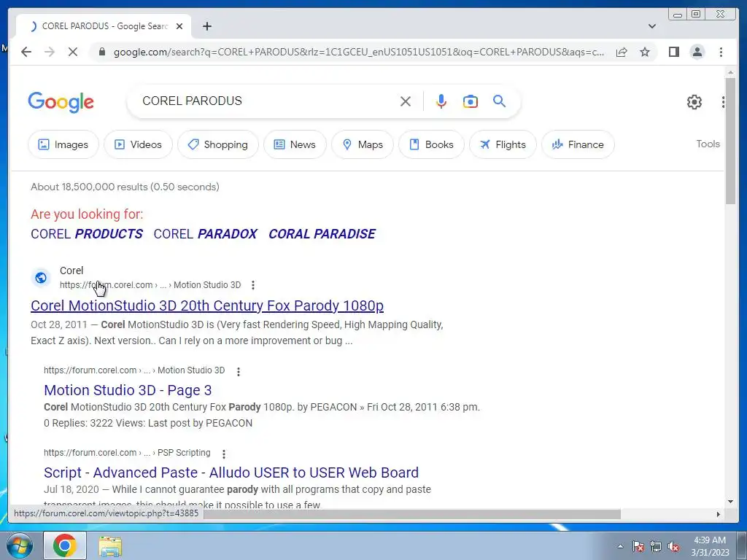Click into the COREL PARODUS search field
The height and width of the screenshot is (560, 747).
(x=267, y=101)
